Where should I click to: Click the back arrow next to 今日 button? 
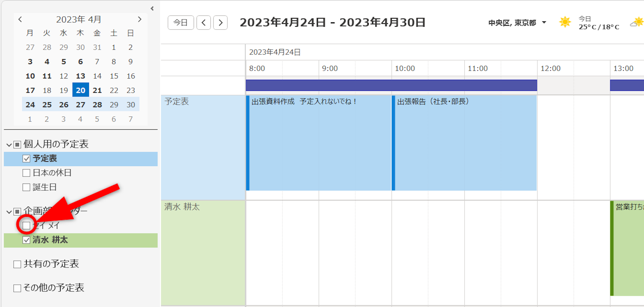point(203,23)
